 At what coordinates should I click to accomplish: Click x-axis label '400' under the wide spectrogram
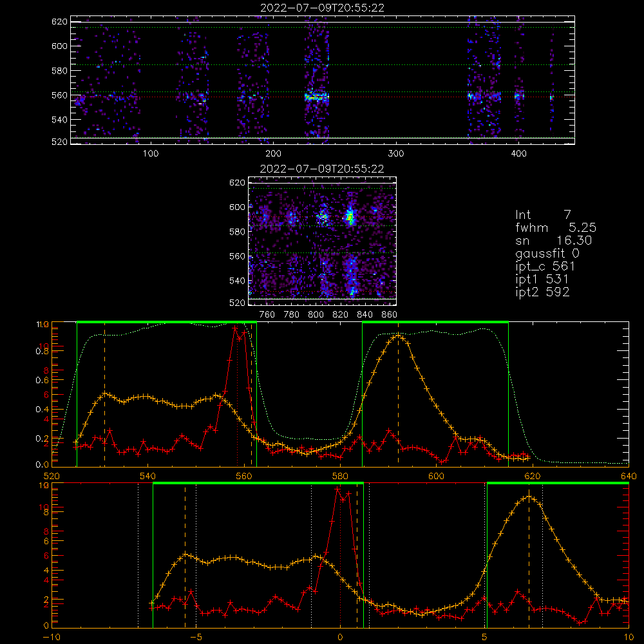pyautogui.click(x=518, y=154)
